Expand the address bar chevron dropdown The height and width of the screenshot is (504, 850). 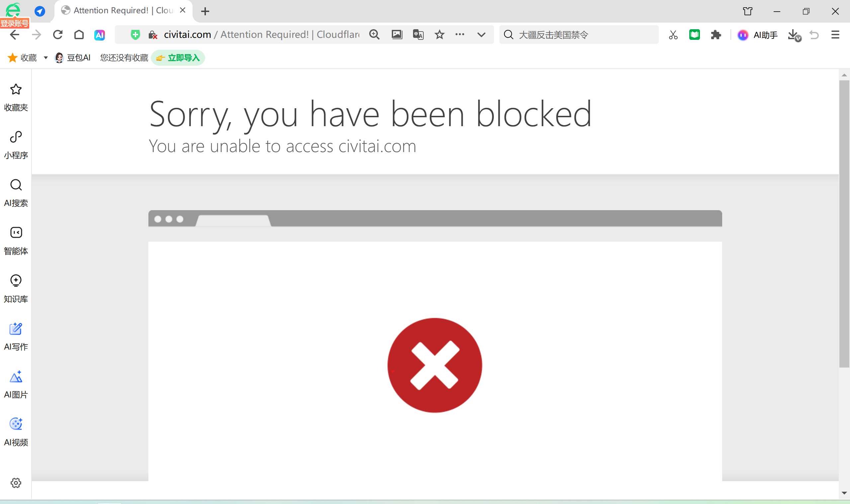pos(481,35)
